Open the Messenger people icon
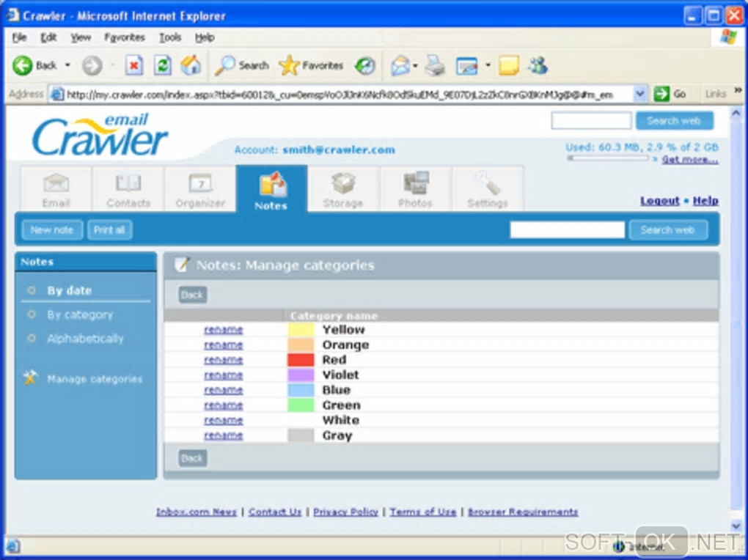Image resolution: width=748 pixels, height=560 pixels. click(x=538, y=66)
